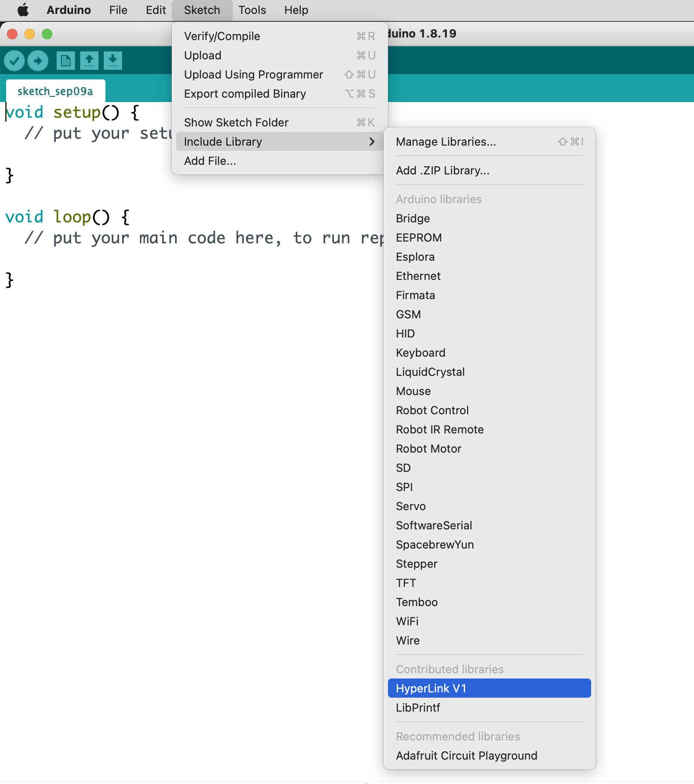Select Verify/Compile from Sketch menu
This screenshot has width=694, height=784.
(x=279, y=36)
